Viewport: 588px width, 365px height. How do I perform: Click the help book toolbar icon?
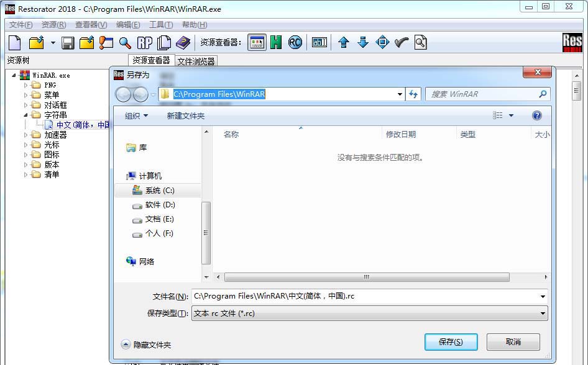coord(183,42)
